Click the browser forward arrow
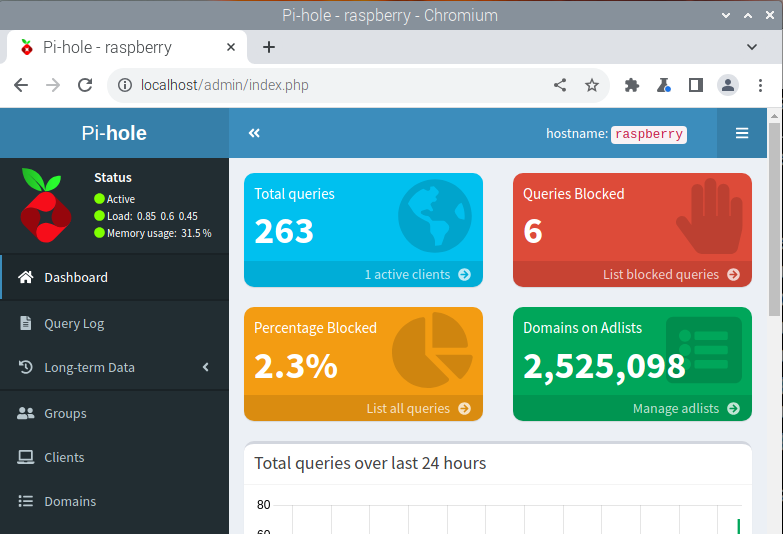Viewport: 783px width, 534px height. point(53,85)
